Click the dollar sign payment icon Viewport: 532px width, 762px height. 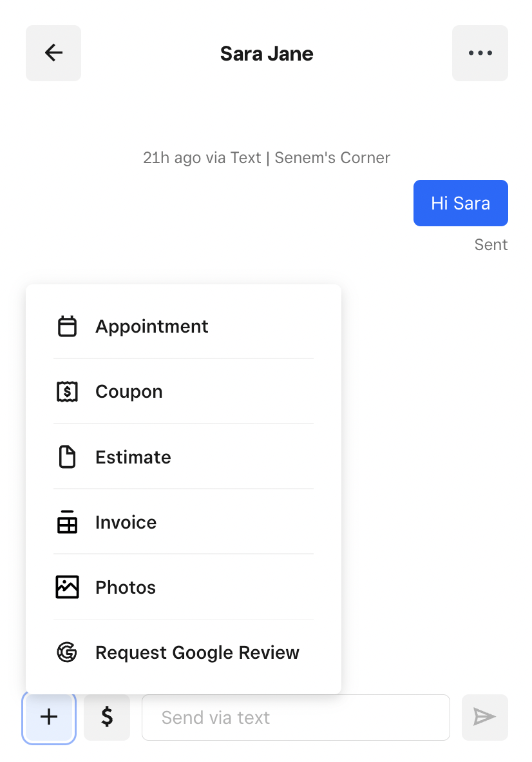point(107,717)
